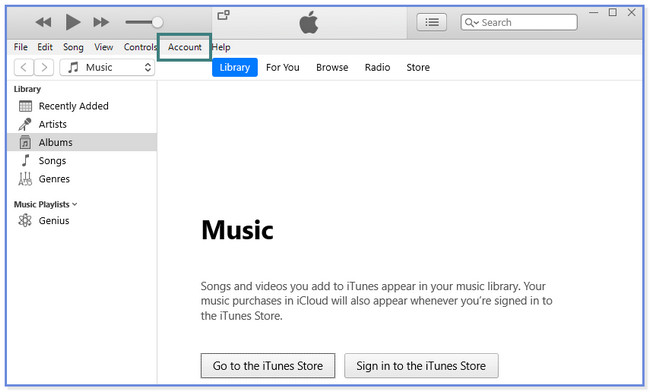Open the View menu
Image resolution: width=650 pixels, height=392 pixels.
[103, 47]
